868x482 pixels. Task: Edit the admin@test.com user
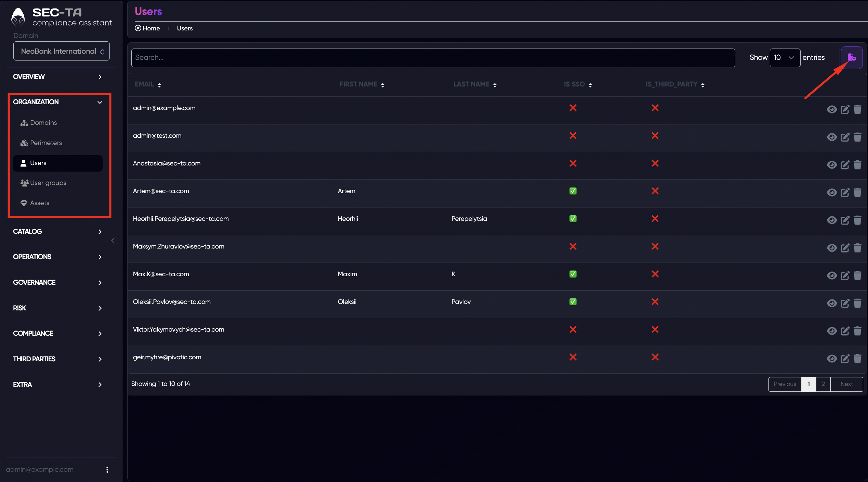coord(845,137)
